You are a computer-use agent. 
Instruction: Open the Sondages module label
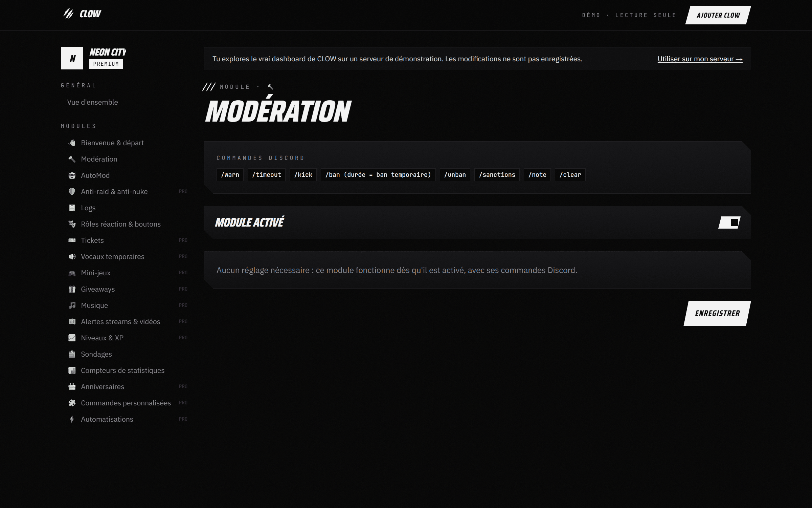pyautogui.click(x=96, y=354)
